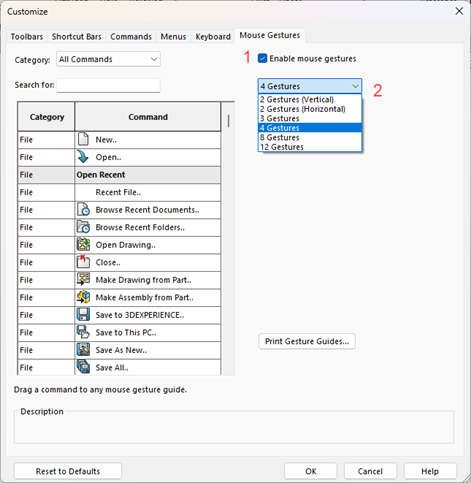471x483 pixels.
Task: Click the Search for input field
Action: pos(108,85)
